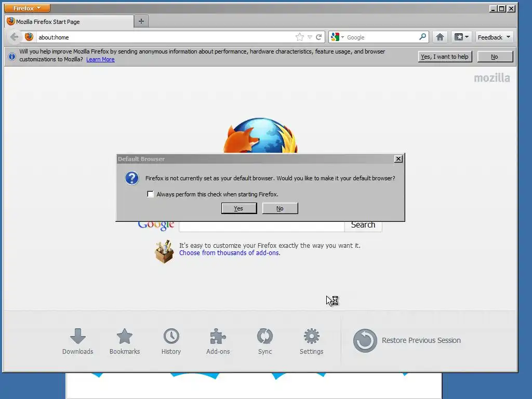The height and width of the screenshot is (399, 532).
Task: Go back with the back arrow
Action: [x=14, y=37]
